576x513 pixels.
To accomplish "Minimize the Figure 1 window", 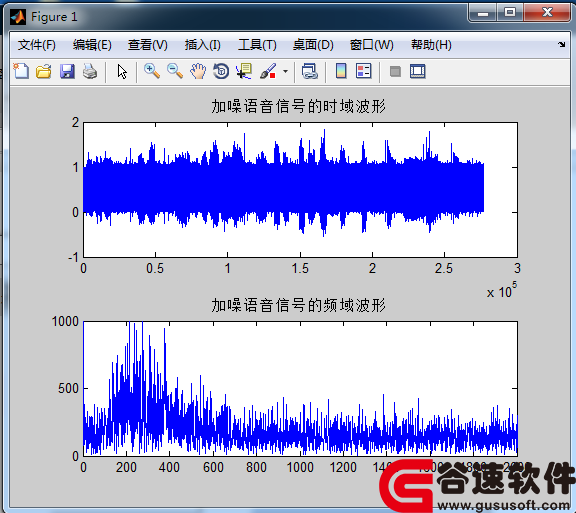I will [483, 13].
